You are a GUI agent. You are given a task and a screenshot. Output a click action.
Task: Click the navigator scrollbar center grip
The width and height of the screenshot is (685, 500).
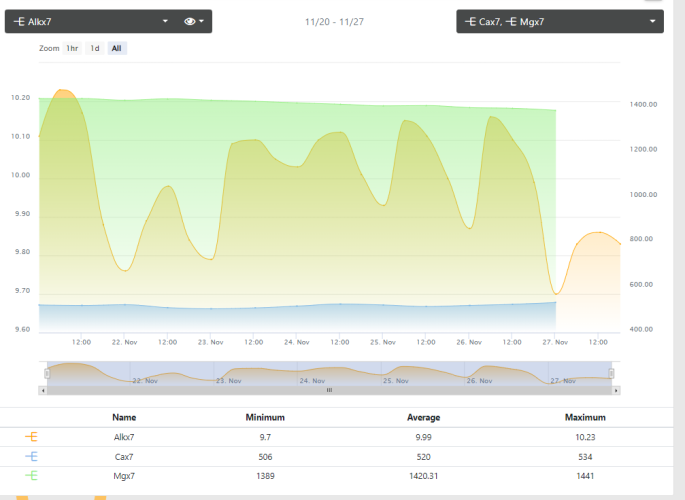pyautogui.click(x=329, y=390)
